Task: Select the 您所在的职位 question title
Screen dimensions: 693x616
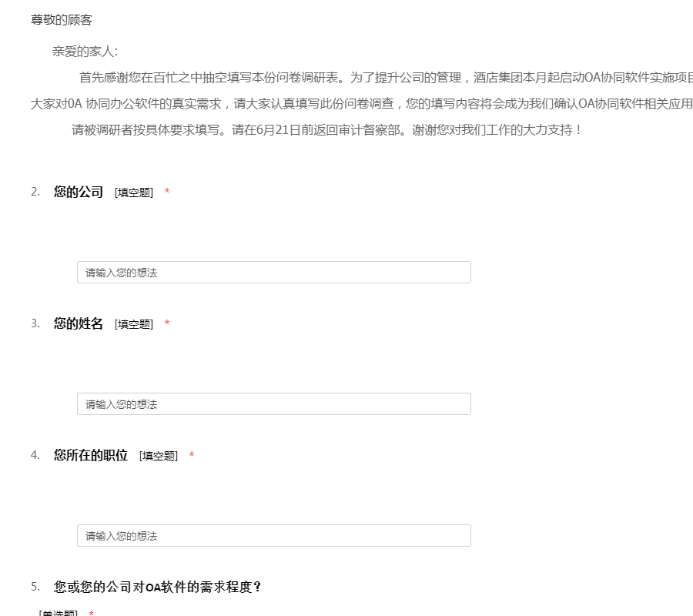Action: click(x=91, y=455)
